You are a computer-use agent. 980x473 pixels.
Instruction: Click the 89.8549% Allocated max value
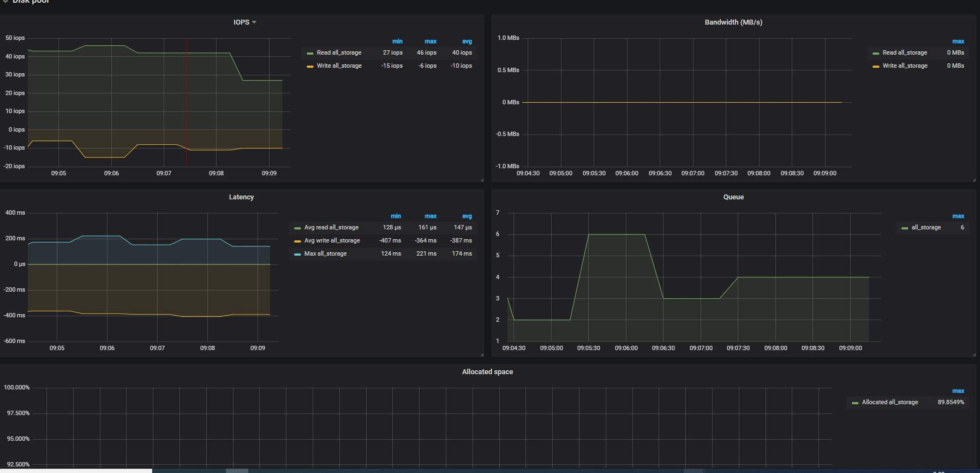click(951, 403)
